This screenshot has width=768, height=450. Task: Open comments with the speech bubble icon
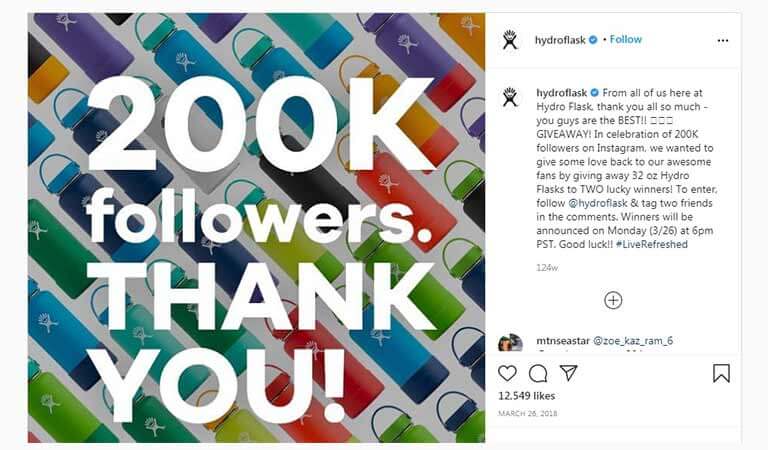538,374
